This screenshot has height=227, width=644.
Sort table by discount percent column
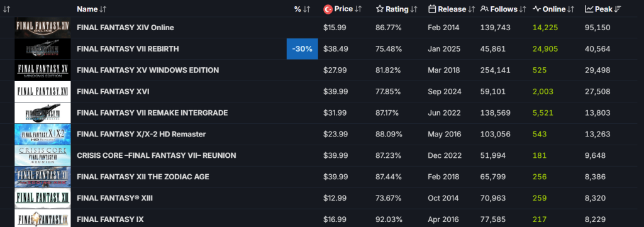tap(302, 9)
